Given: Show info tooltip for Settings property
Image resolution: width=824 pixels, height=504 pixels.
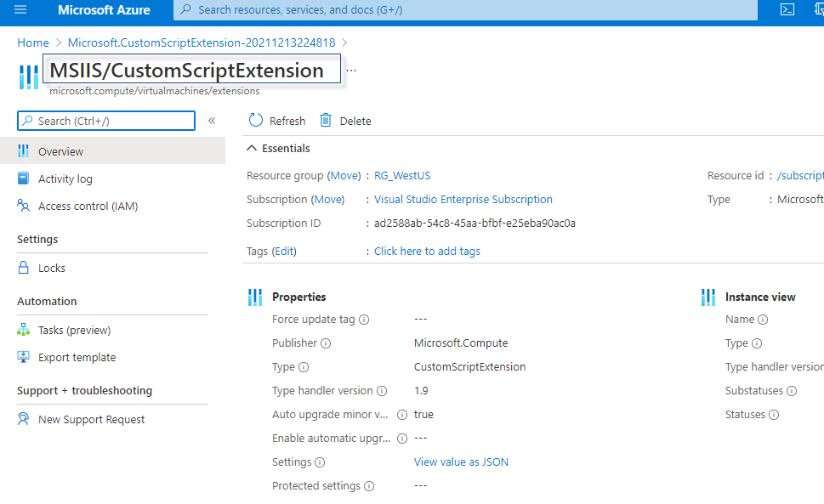Looking at the screenshot, I should click(320, 462).
